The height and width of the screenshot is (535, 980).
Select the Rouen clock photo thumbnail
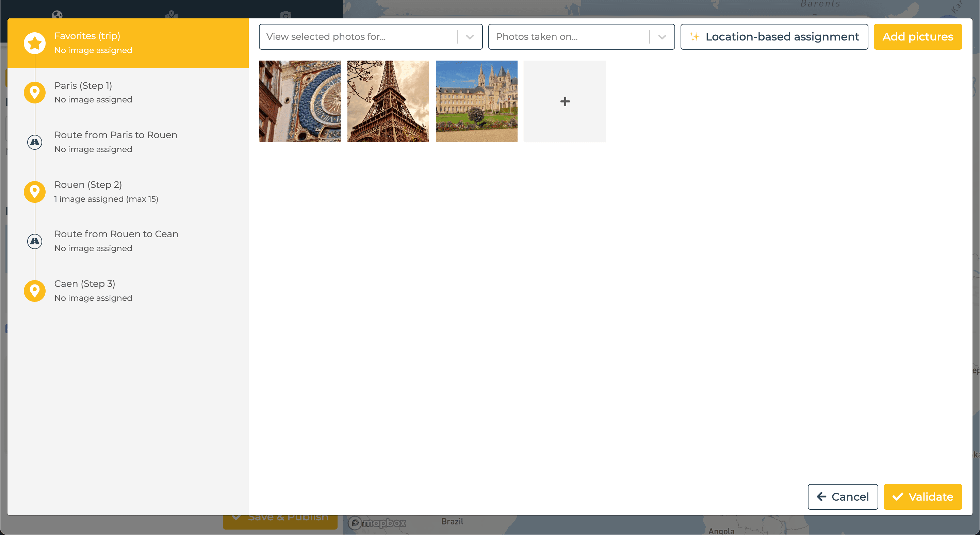click(300, 101)
